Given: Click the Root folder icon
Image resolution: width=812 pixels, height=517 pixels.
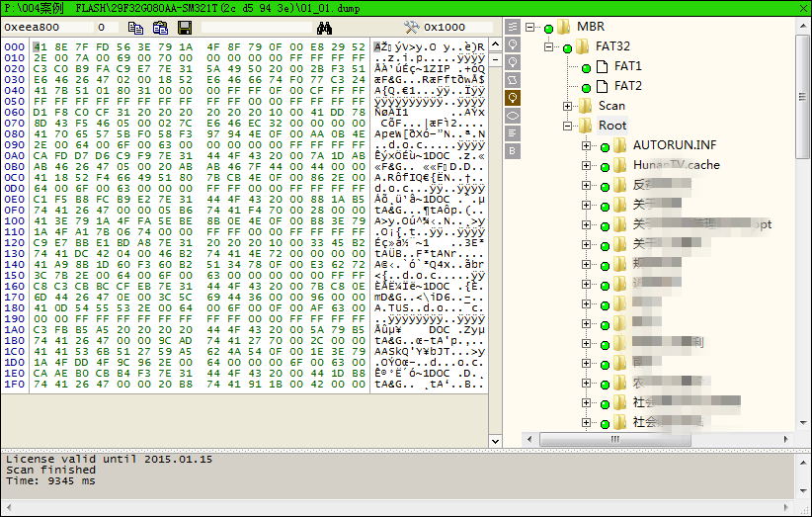Looking at the screenshot, I should (x=585, y=126).
